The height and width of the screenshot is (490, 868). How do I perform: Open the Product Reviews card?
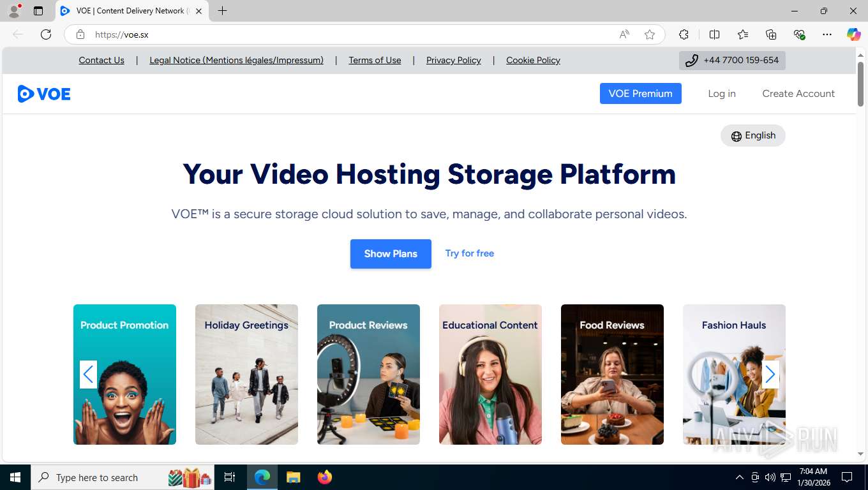368,375
